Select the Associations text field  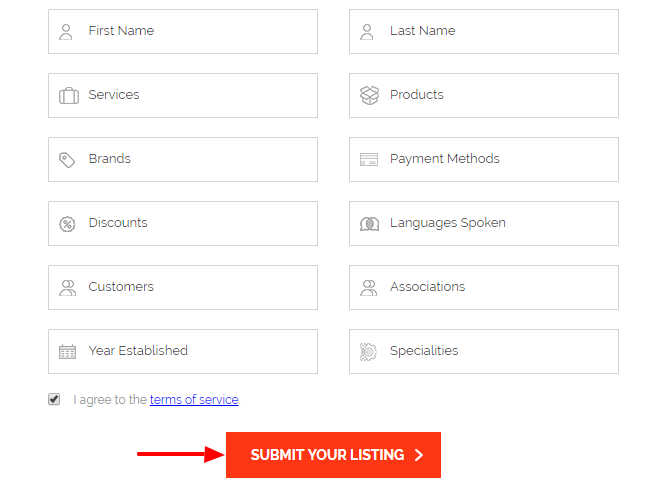[484, 287]
